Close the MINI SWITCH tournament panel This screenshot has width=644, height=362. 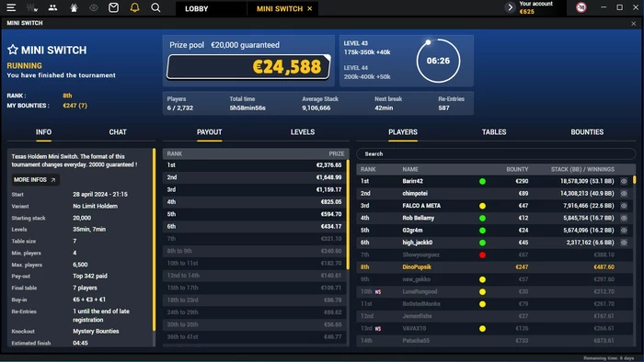(633, 23)
